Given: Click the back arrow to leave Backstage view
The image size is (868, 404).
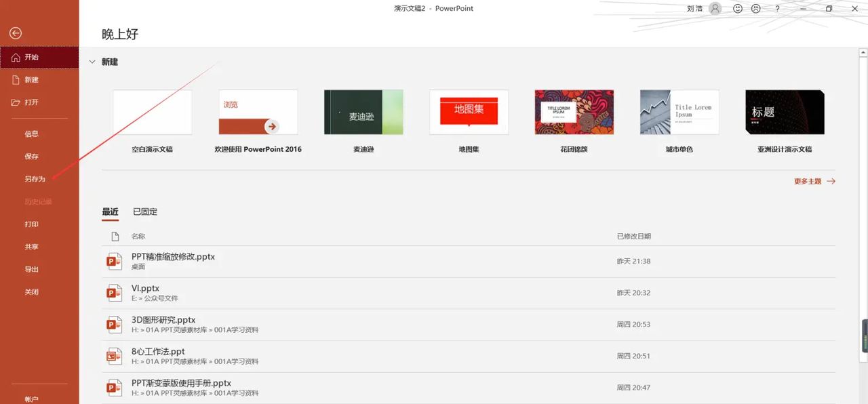Looking at the screenshot, I should point(14,33).
